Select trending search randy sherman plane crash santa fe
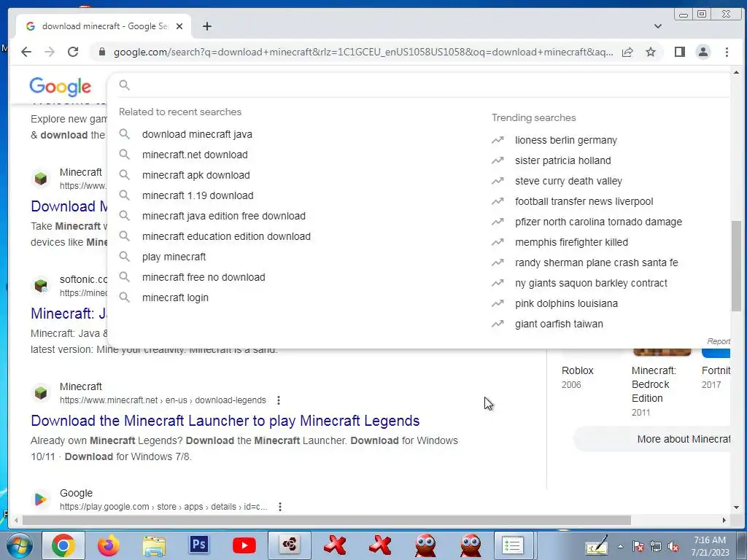747x560 pixels. 597,262
